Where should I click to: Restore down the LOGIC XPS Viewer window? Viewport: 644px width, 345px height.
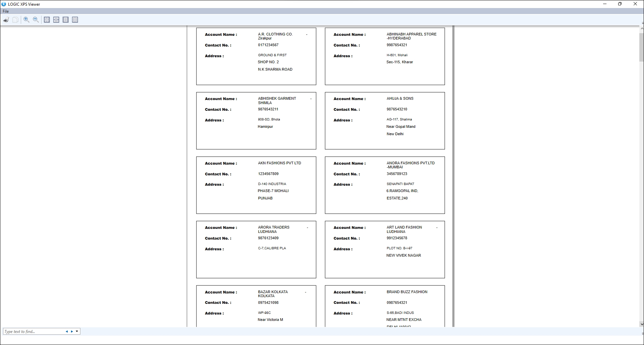pos(620,4)
